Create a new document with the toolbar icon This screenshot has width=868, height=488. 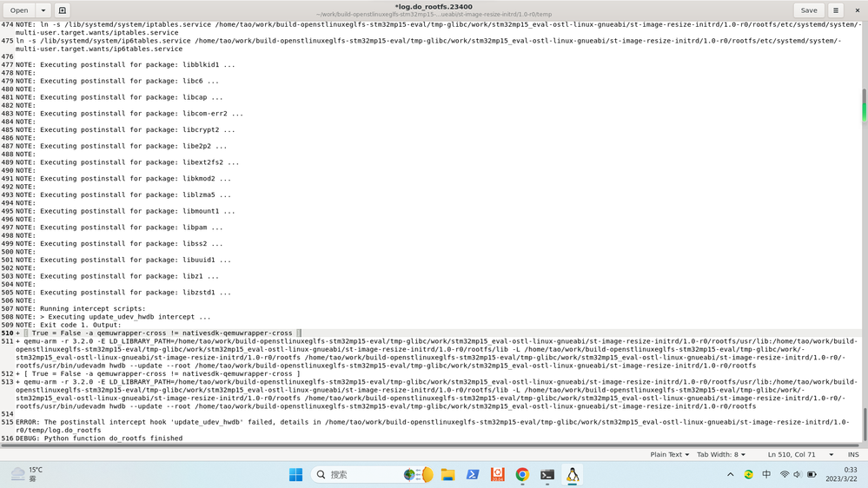tap(62, 10)
